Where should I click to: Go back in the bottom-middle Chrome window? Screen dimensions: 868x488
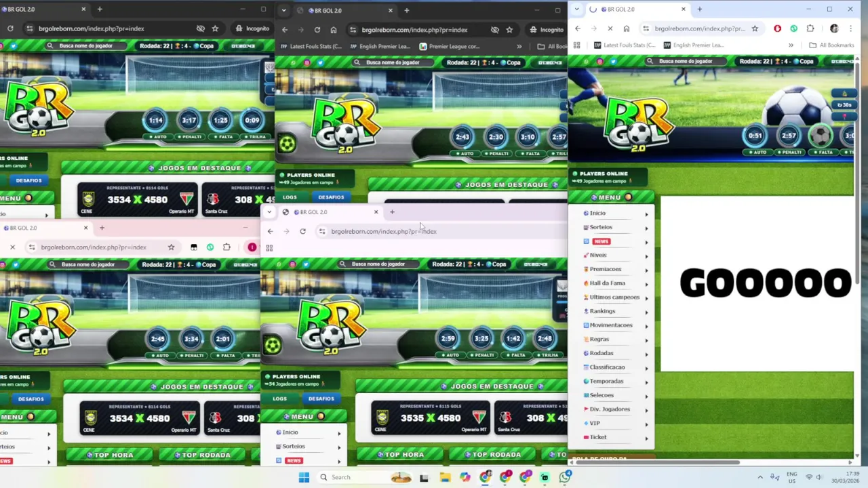(270, 231)
